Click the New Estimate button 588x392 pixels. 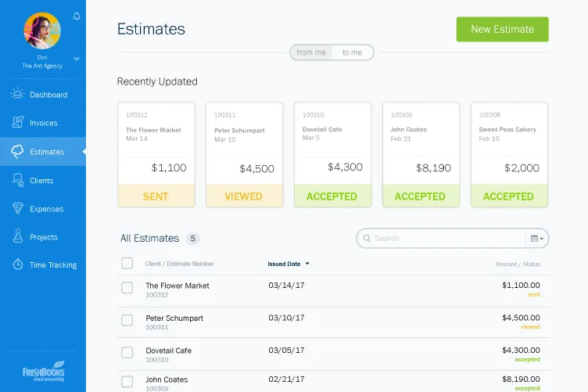click(502, 29)
